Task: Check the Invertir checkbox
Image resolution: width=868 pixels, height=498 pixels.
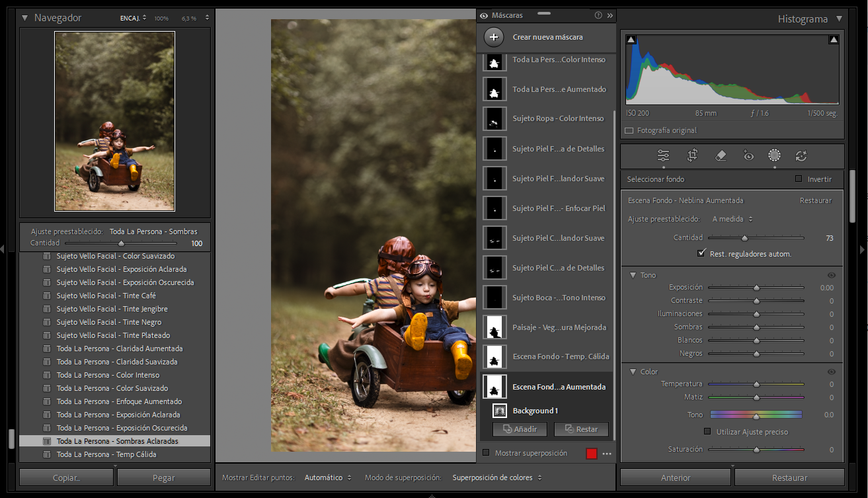Action: click(x=799, y=179)
